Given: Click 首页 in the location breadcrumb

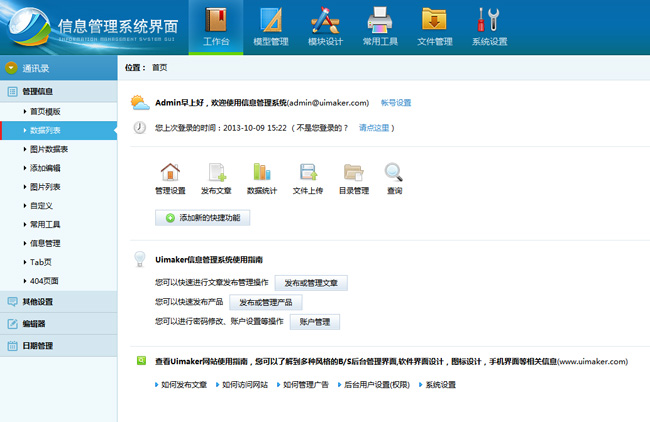Looking at the screenshot, I should pyautogui.click(x=160, y=68).
